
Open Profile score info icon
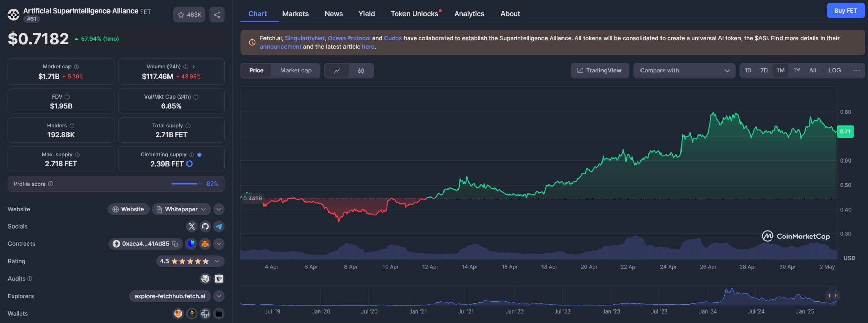coord(51,184)
